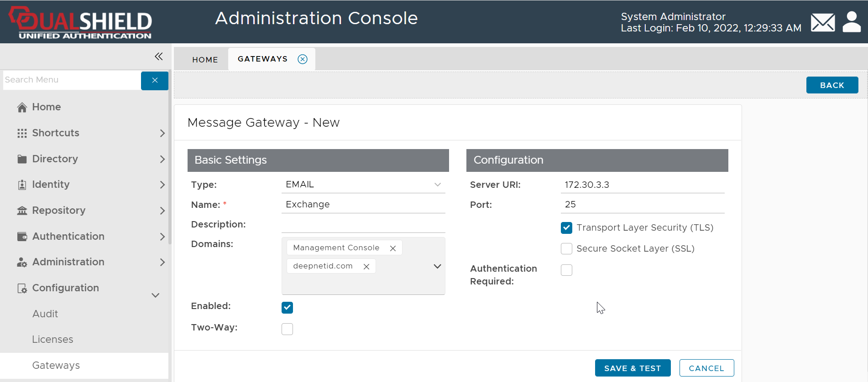Click the Server URI input field
This screenshot has width=868, height=382.
[642, 185]
